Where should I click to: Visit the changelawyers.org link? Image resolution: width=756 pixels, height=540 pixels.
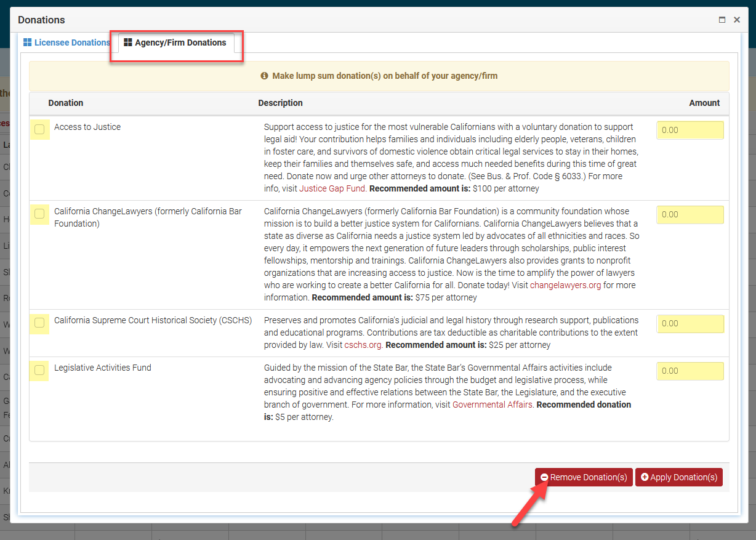(x=565, y=285)
